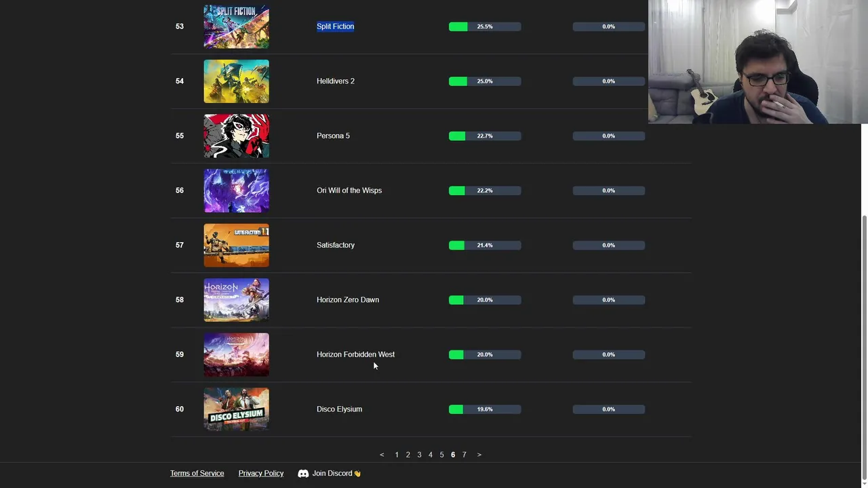Open the Disco Elysium cover thumbnail
The image size is (868, 488).
[236, 409]
